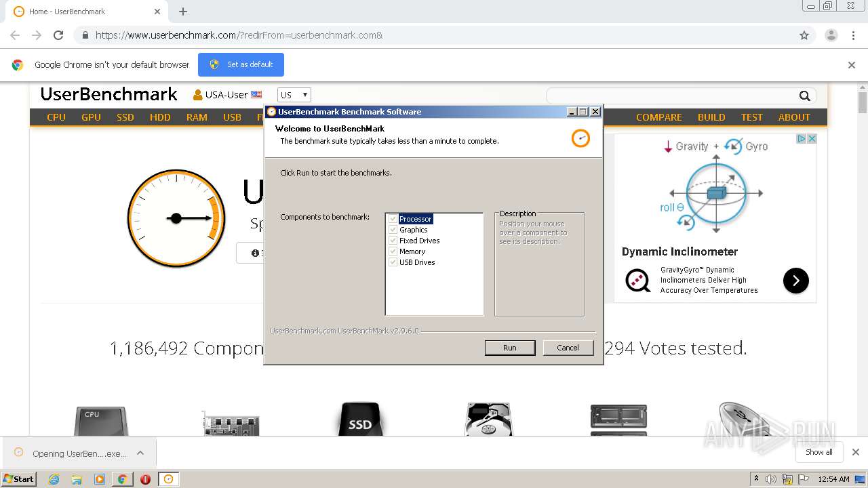Select Chrome in the taskbar

pos(122,479)
